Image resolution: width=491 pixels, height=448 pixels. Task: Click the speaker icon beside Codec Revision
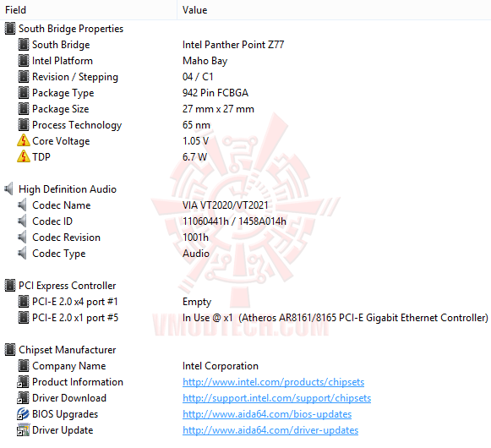(22, 238)
